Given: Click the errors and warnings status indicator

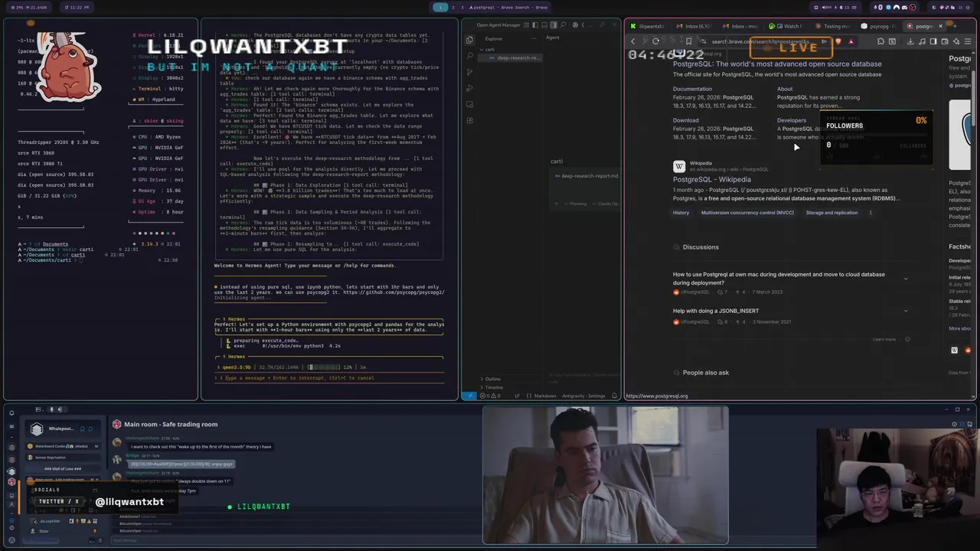Looking at the screenshot, I should [x=490, y=396].
